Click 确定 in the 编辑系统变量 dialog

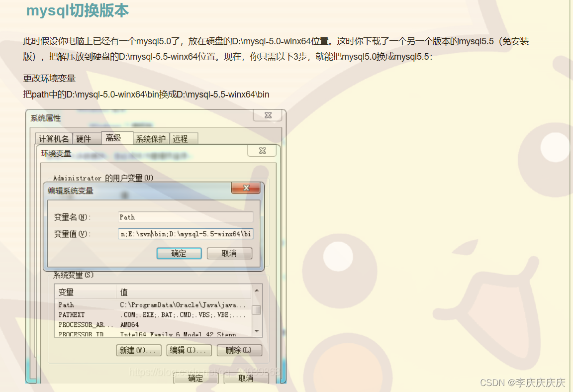pos(179,253)
